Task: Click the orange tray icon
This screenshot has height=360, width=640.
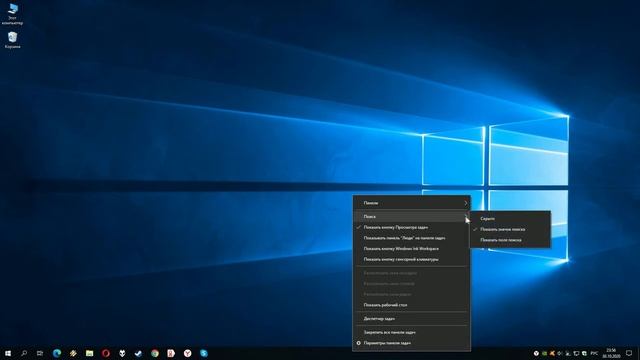Action: [552, 353]
